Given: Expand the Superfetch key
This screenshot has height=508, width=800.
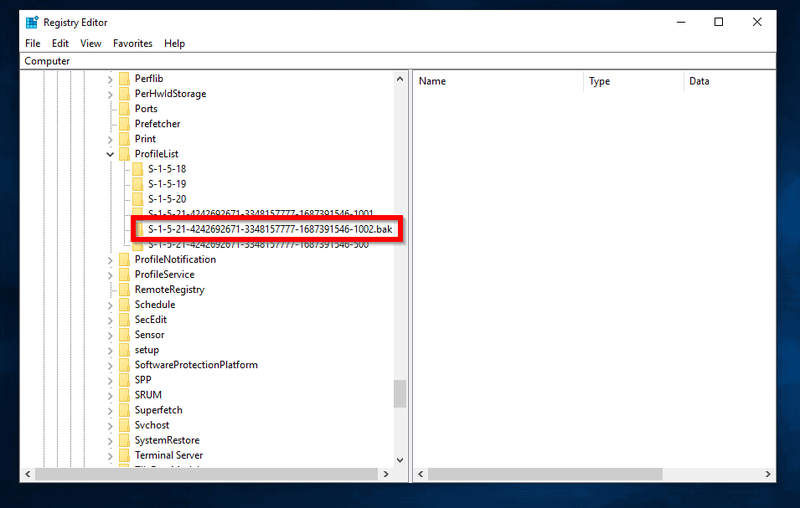Looking at the screenshot, I should point(110,411).
